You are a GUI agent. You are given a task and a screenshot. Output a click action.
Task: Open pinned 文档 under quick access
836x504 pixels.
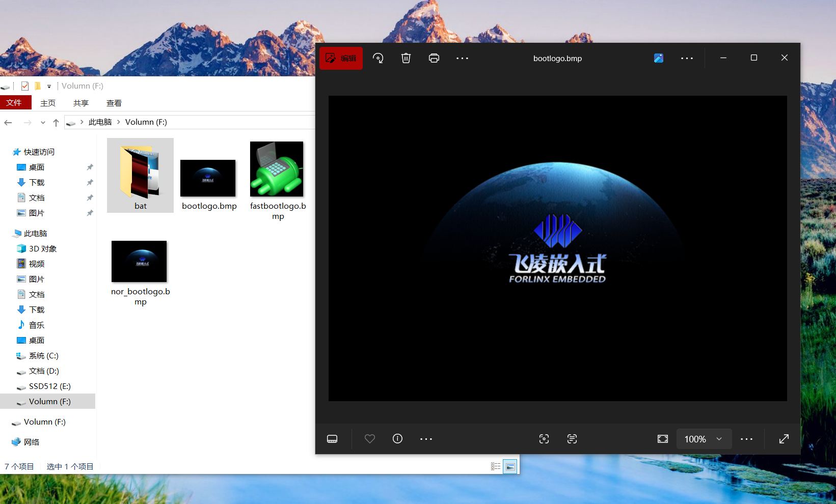point(37,198)
